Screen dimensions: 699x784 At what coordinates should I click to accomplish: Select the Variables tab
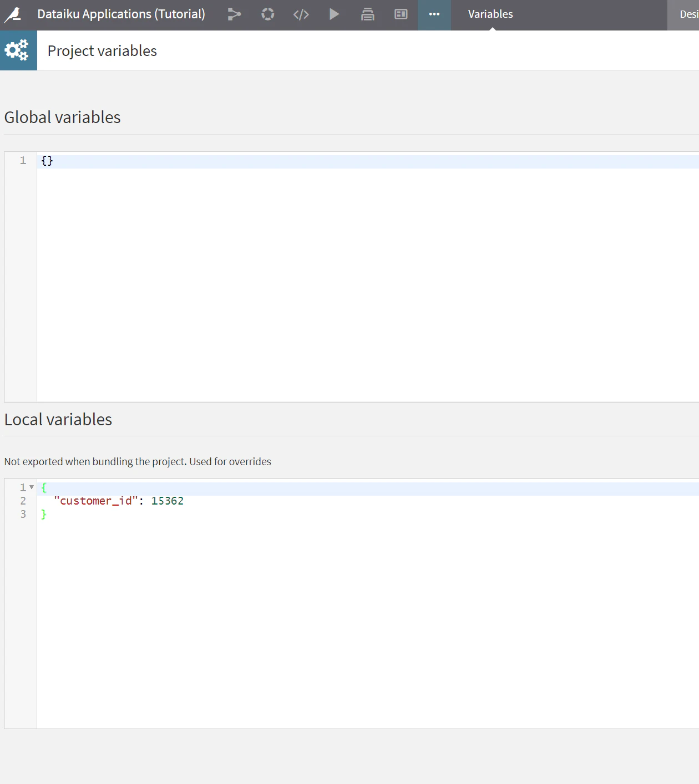pyautogui.click(x=490, y=14)
